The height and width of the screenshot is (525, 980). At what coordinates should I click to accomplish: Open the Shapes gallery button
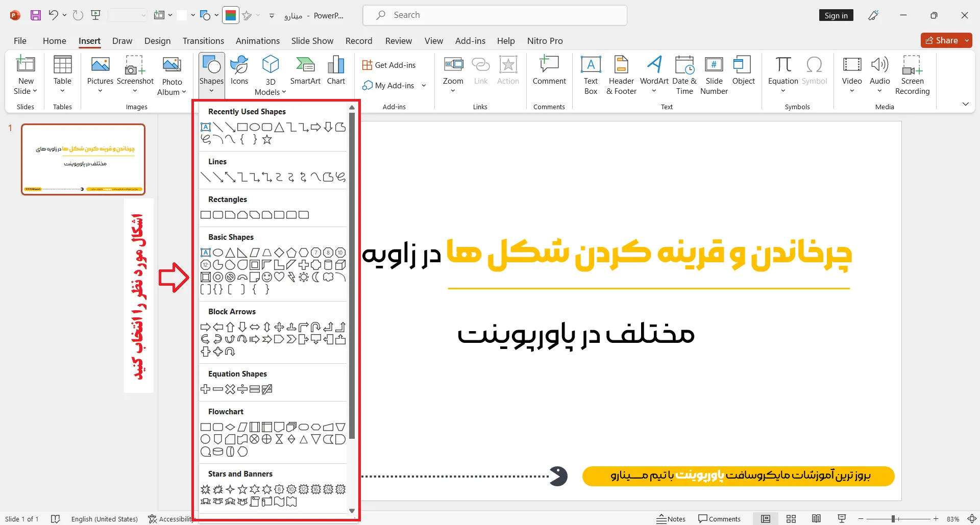211,74
